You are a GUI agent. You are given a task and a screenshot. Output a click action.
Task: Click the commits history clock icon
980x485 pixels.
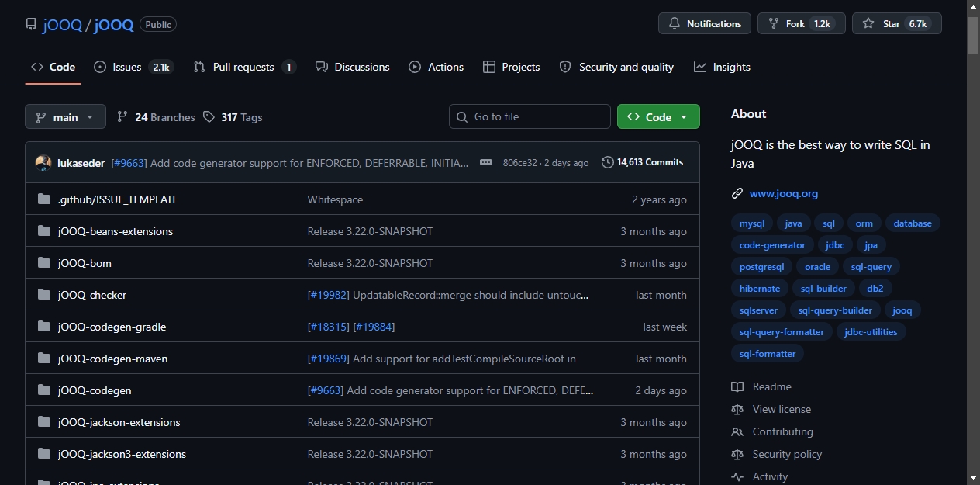tap(608, 162)
